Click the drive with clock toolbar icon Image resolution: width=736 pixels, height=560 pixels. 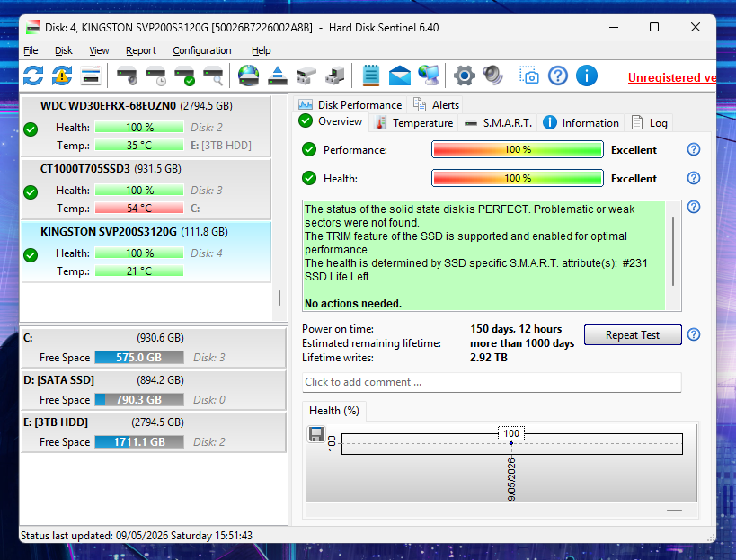coord(155,76)
